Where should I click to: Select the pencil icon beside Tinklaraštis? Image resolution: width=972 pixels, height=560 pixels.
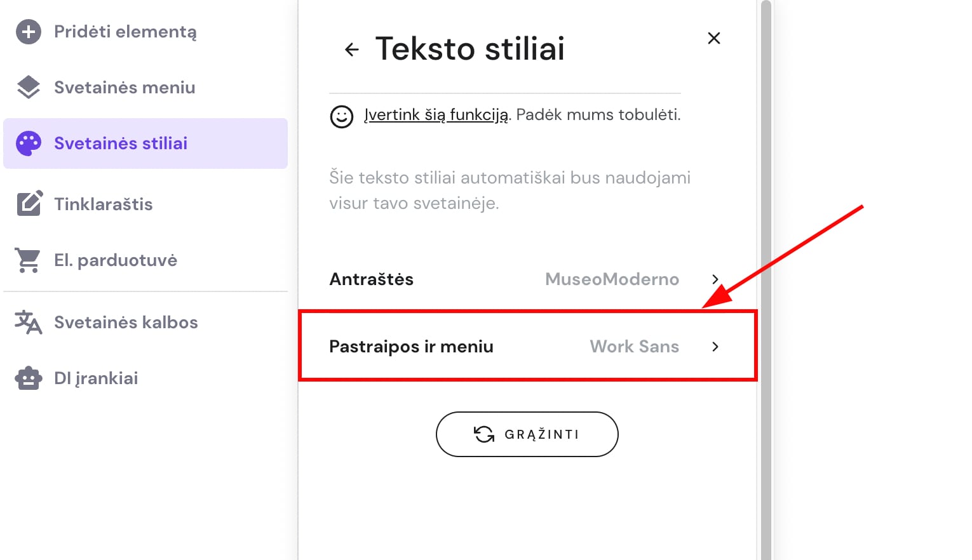tap(28, 203)
